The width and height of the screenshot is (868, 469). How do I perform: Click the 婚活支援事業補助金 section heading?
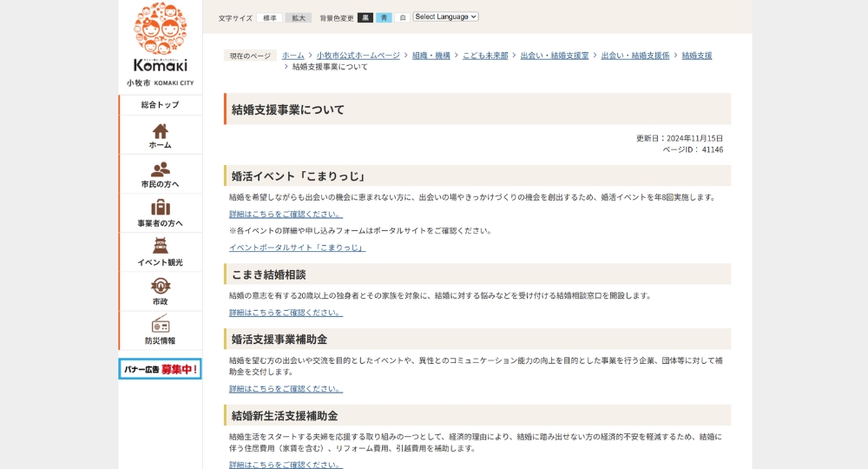click(x=279, y=340)
